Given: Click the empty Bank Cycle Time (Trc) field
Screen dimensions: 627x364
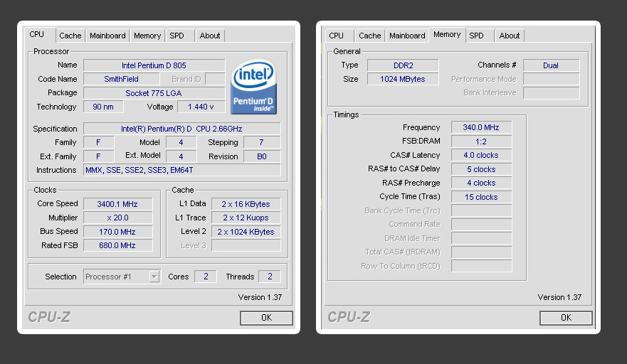Looking at the screenshot, I should click(481, 210).
